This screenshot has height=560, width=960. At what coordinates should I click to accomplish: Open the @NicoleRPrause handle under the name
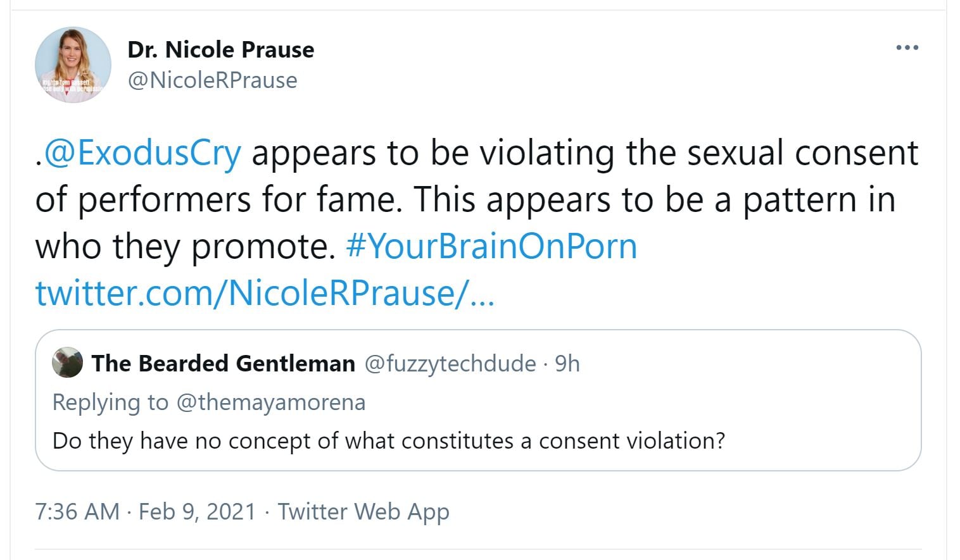212,80
